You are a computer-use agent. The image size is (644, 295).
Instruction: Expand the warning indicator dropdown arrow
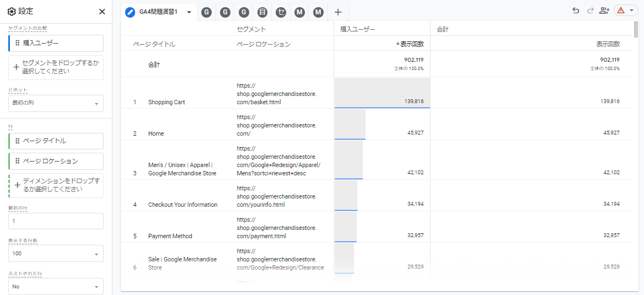(631, 10)
